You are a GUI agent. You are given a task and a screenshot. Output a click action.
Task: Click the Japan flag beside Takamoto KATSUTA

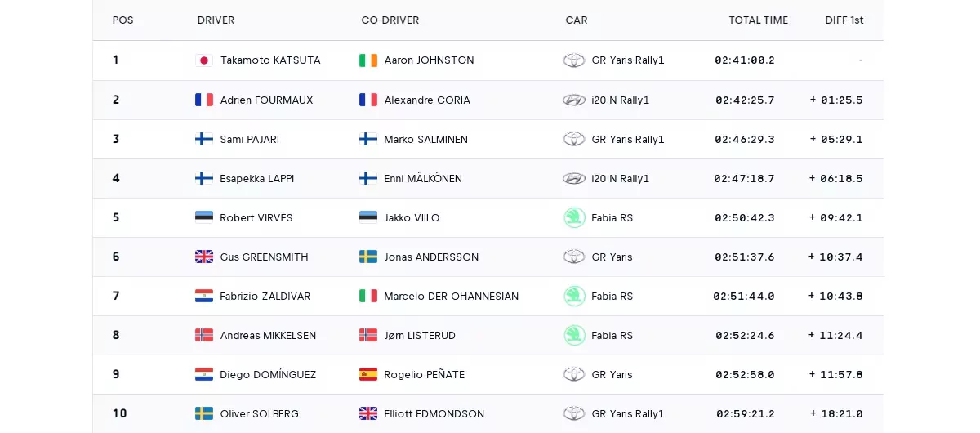(x=204, y=60)
